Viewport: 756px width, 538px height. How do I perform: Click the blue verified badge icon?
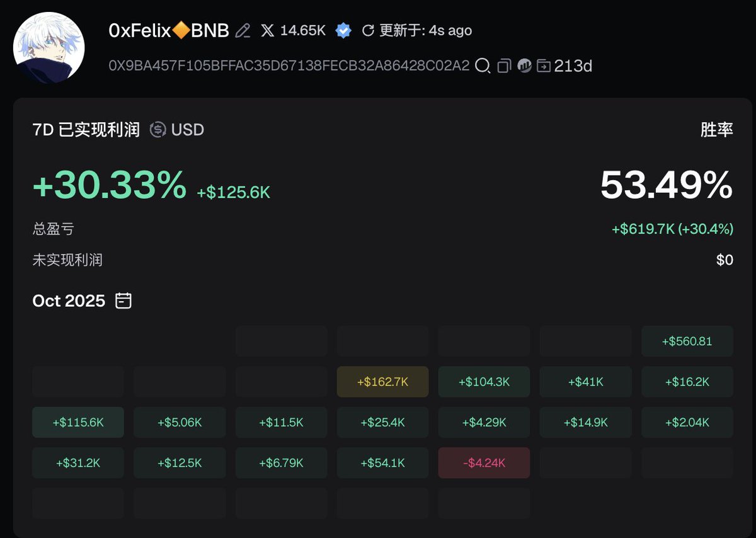343,30
